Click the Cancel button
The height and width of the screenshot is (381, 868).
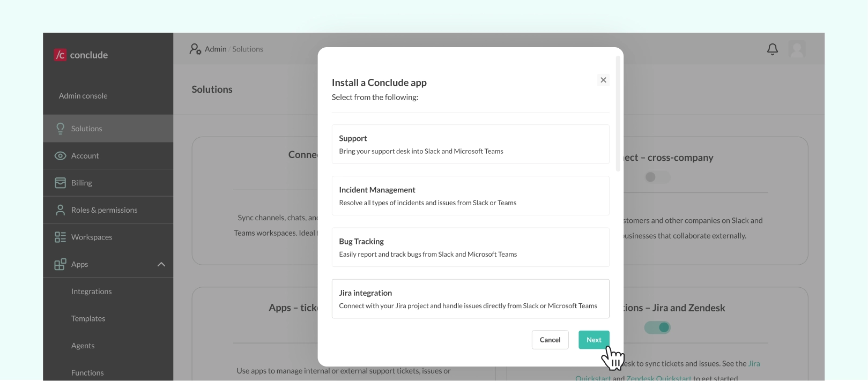pyautogui.click(x=550, y=340)
